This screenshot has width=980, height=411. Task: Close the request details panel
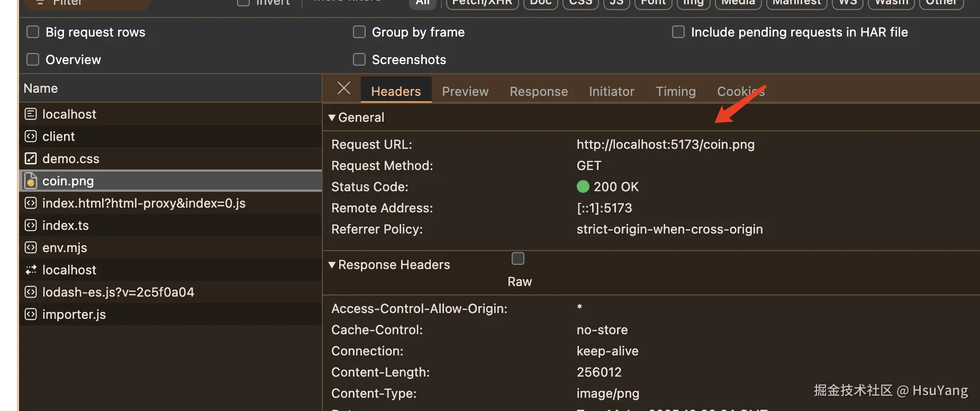344,88
